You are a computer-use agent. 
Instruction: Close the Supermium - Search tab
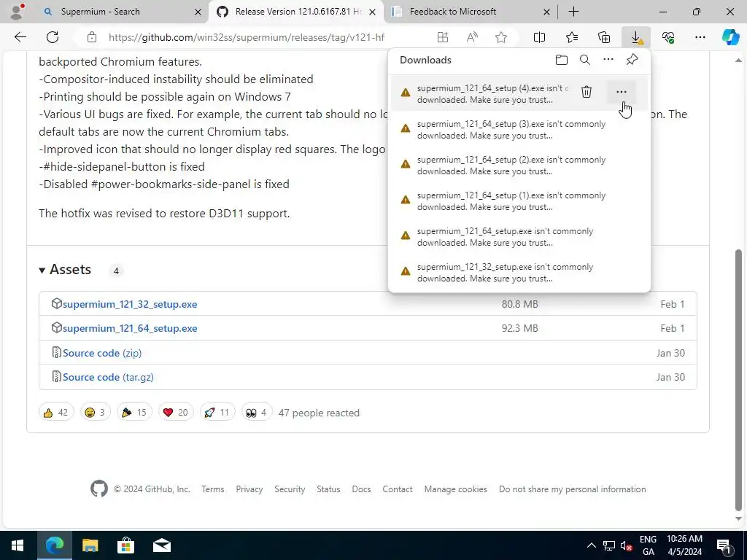click(198, 12)
